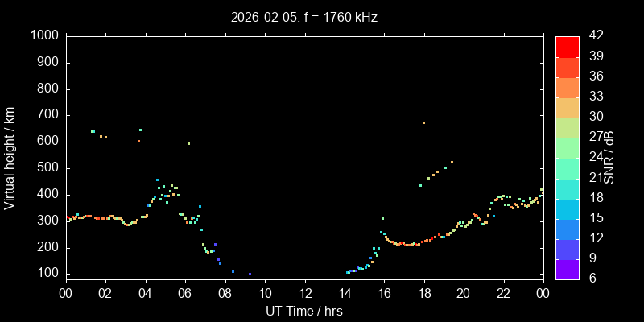Click the 22 tick label on time axis
644x322 pixels.
pos(503,294)
